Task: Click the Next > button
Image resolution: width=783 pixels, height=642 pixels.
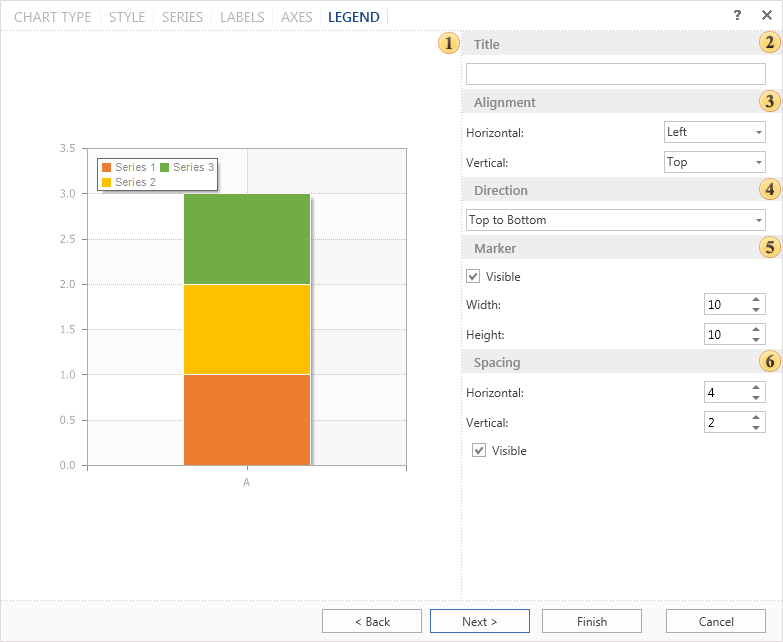Action: coord(480,621)
